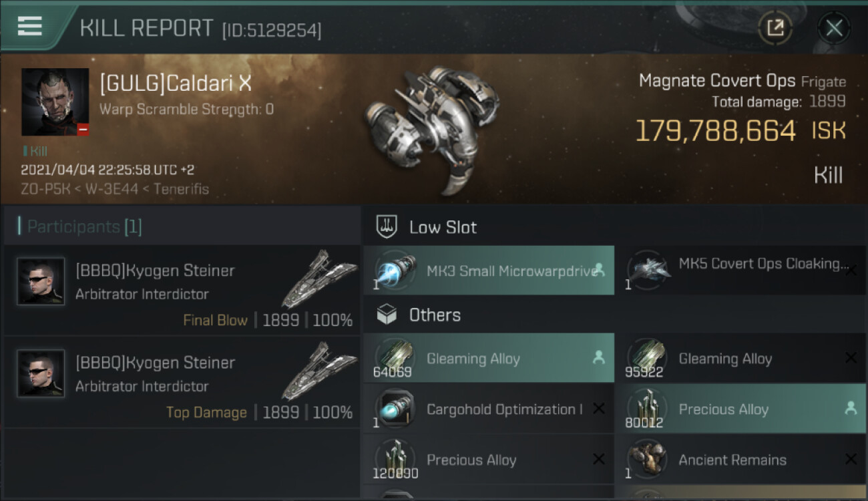Click the share kill report icon
This screenshot has height=501, width=868.
[x=775, y=28]
